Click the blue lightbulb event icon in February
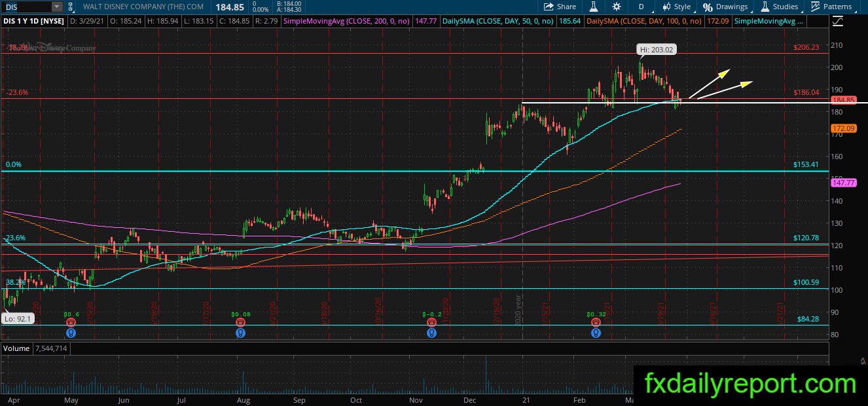Viewport: 868px width, 406px height. pos(596,333)
